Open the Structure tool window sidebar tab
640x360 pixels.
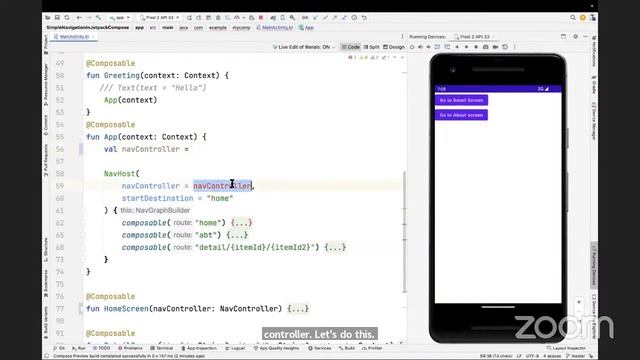point(46,249)
